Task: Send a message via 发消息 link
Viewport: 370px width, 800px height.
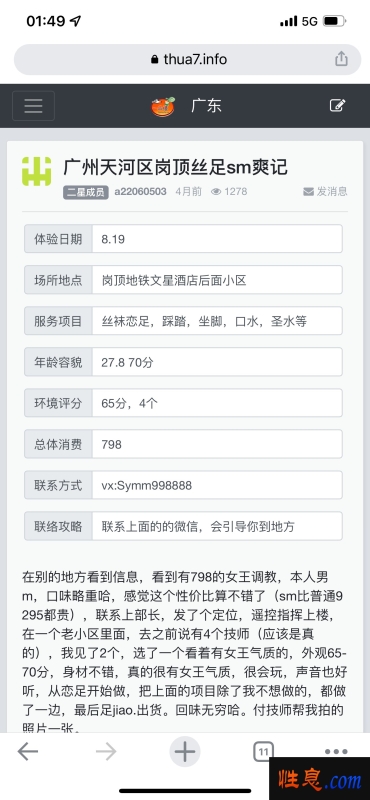Action: (x=326, y=191)
